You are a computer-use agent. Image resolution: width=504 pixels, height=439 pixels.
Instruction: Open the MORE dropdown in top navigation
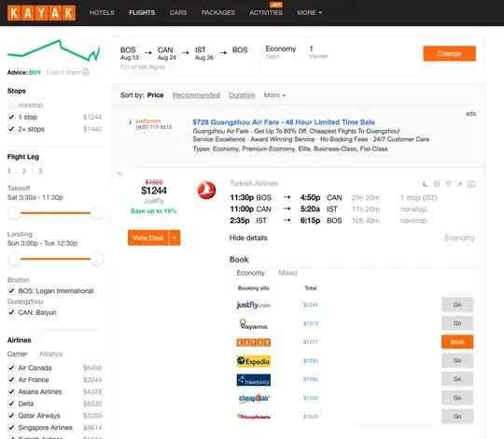click(x=309, y=13)
